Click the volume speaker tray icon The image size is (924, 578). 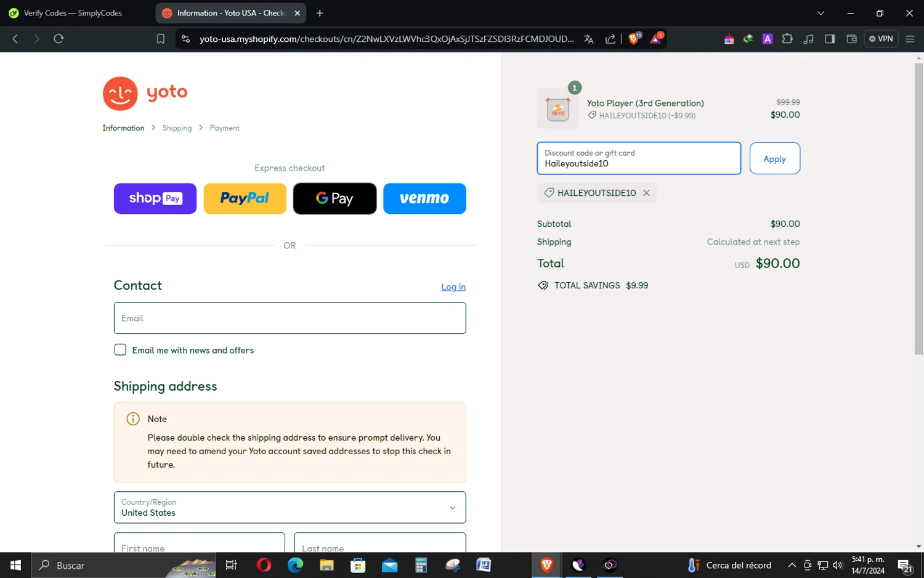click(x=837, y=565)
